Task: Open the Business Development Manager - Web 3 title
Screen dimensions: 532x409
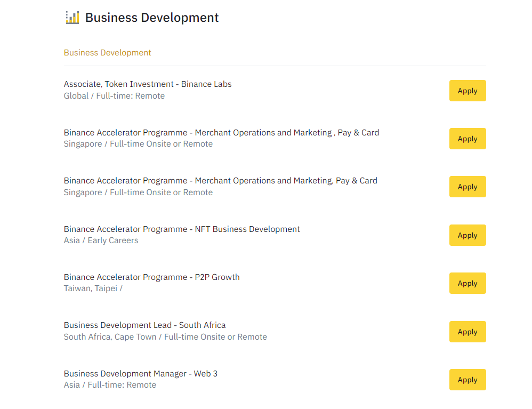Action: click(141, 374)
